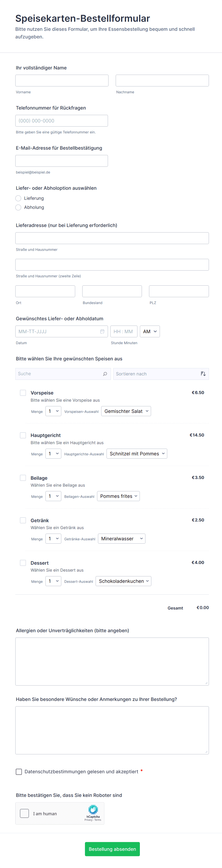The image size is (222, 868).
Task: Expand the Gemischter Salat selection dropdown
Action: (126, 411)
